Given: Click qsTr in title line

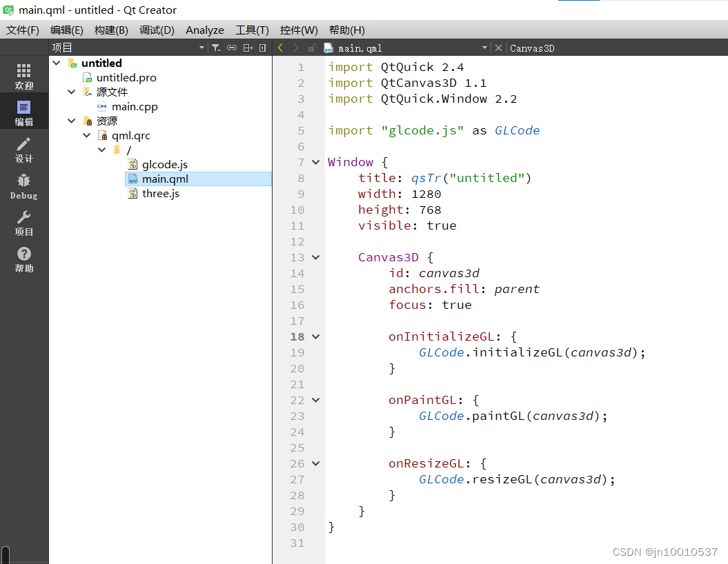Looking at the screenshot, I should [x=426, y=178].
